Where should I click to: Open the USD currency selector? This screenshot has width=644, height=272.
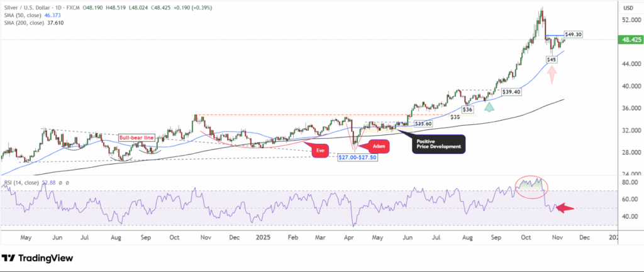(x=627, y=8)
